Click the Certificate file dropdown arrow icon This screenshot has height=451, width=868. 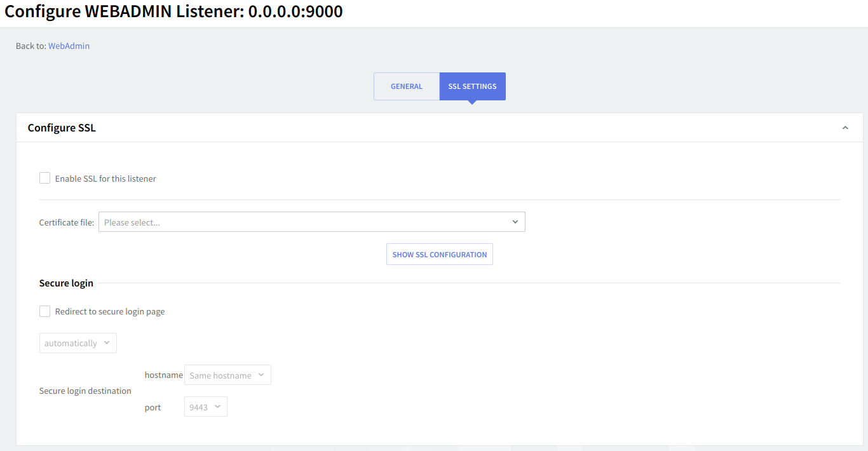(515, 222)
